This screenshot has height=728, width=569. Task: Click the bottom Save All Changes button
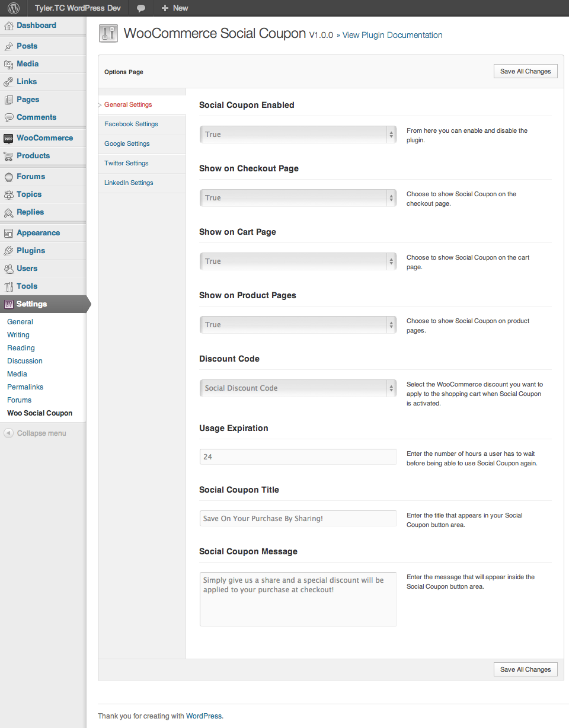[526, 669]
